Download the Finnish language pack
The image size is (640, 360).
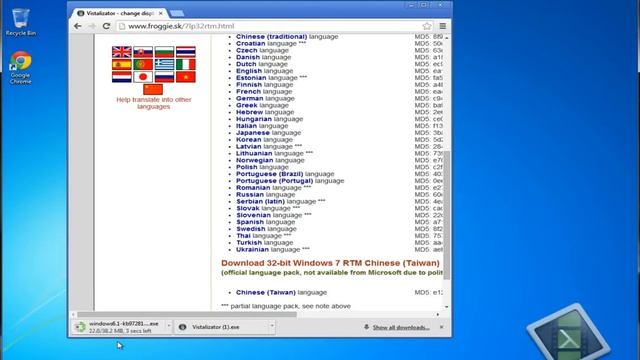coord(249,84)
